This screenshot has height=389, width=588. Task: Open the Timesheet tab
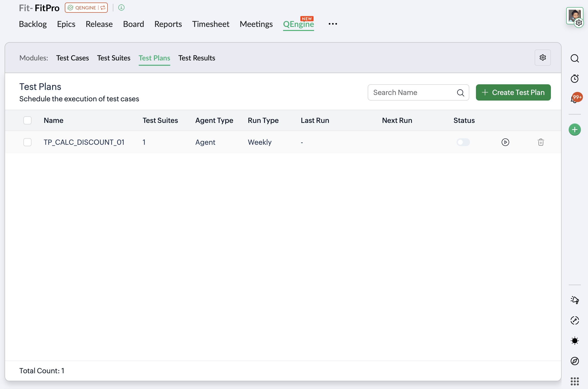coord(210,24)
